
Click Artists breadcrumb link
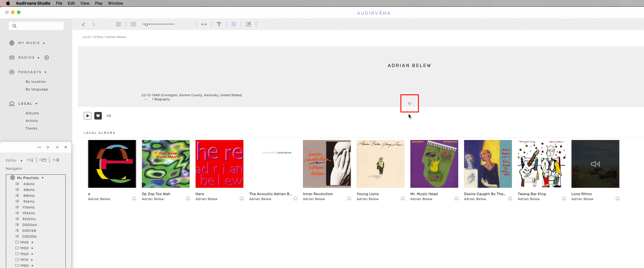[x=98, y=37]
